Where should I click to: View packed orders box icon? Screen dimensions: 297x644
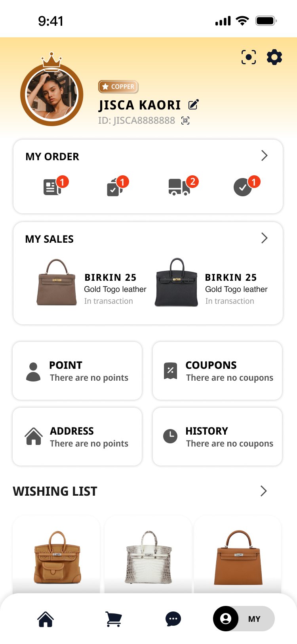tap(114, 187)
